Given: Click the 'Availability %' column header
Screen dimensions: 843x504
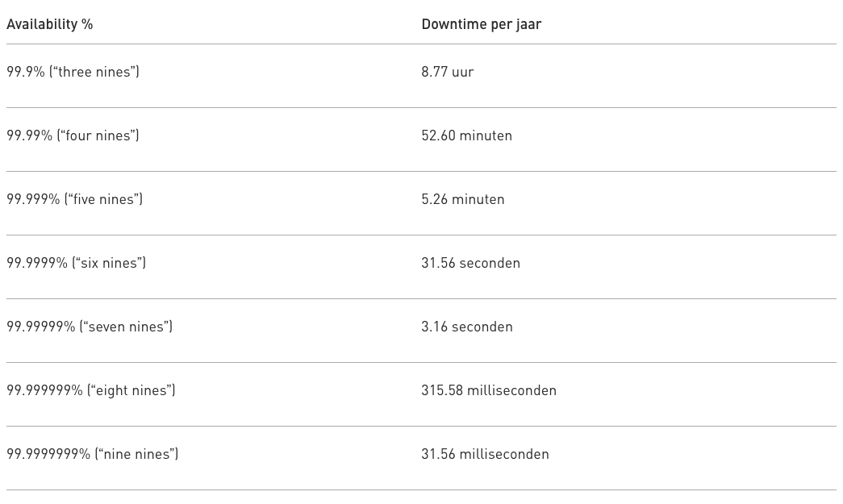Looking at the screenshot, I should click(49, 24).
